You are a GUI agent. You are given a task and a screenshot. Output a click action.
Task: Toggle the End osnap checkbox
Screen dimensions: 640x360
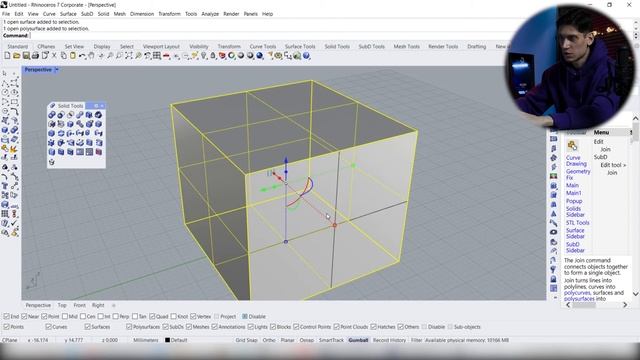click(7, 316)
